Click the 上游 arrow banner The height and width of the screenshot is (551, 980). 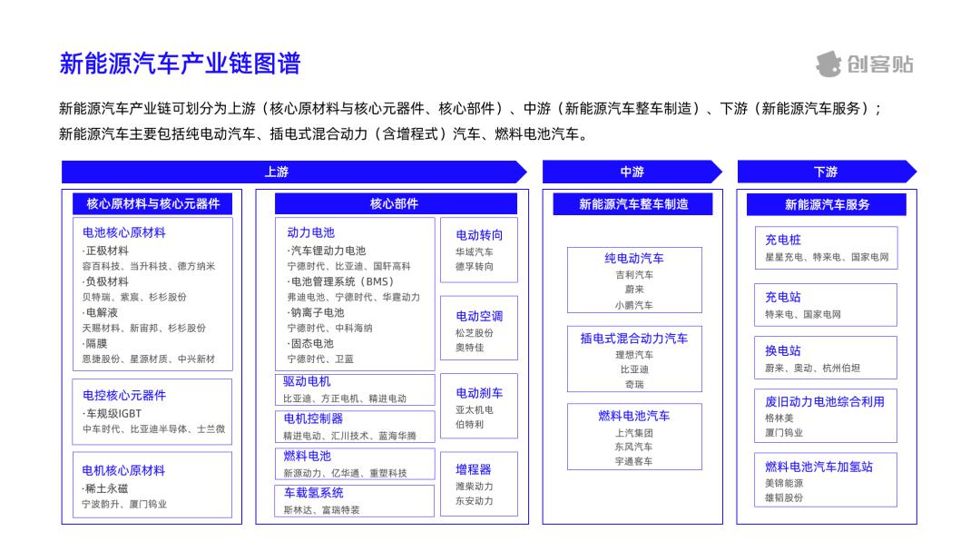coord(294,172)
